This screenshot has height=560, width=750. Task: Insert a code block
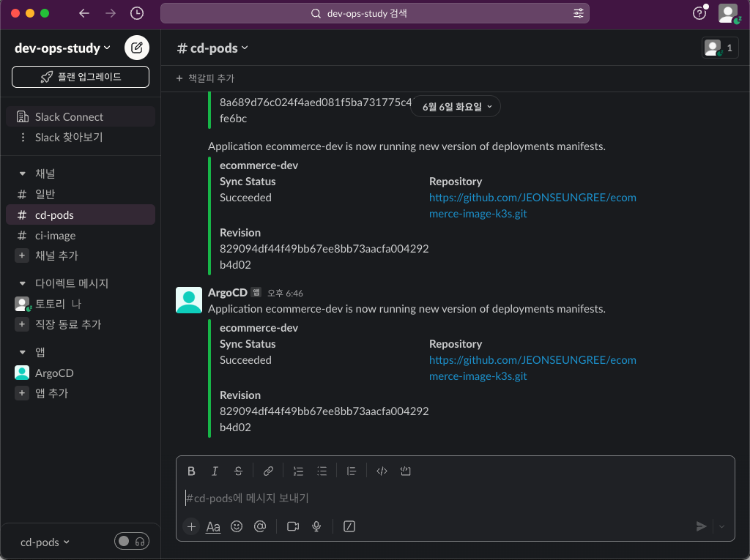tap(405, 471)
